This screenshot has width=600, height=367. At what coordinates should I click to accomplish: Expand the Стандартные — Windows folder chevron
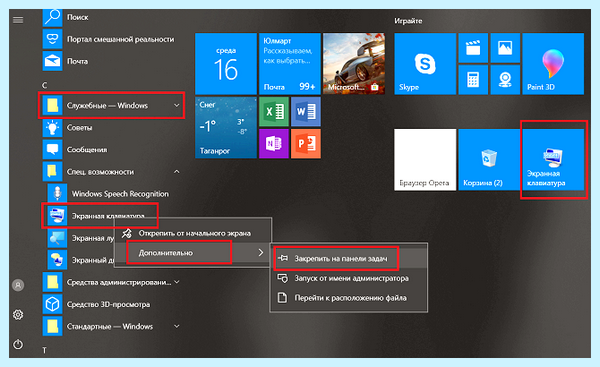coord(176,326)
